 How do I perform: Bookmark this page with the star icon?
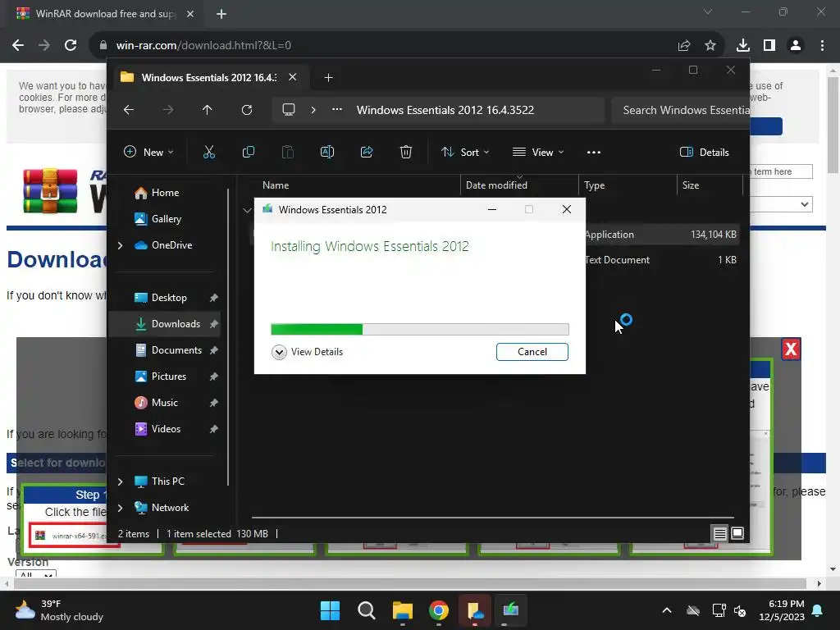(710, 46)
